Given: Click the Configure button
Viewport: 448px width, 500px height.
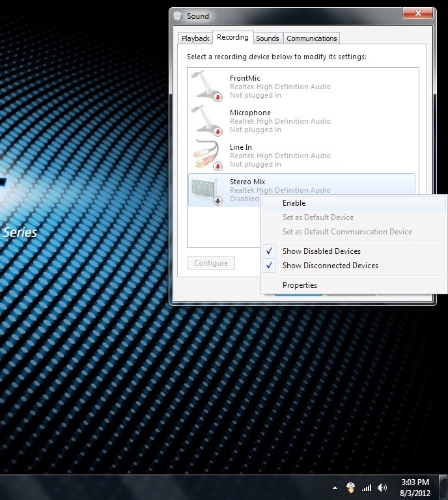Looking at the screenshot, I should tap(211, 263).
